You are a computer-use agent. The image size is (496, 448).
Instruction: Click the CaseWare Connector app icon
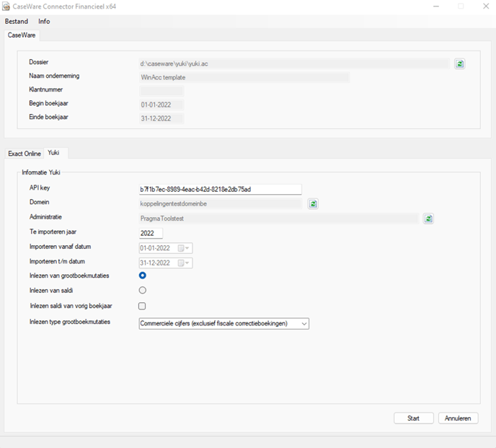tap(6, 6)
